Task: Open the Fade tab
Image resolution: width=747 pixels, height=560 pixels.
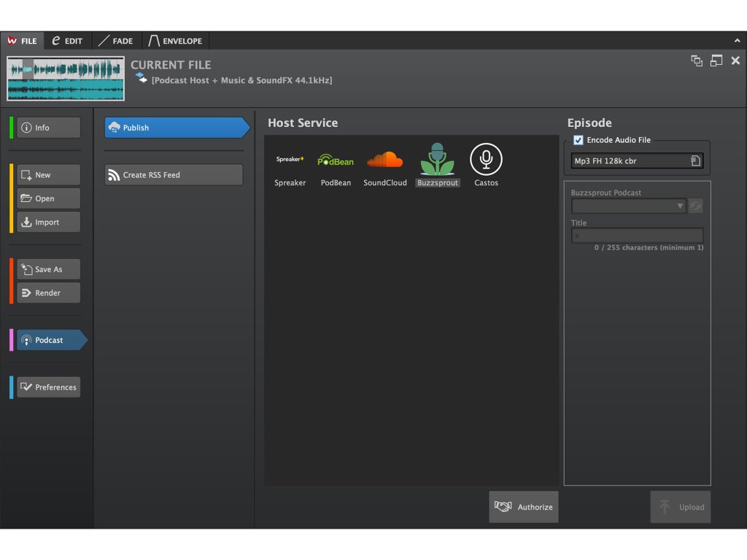Action: (x=116, y=41)
